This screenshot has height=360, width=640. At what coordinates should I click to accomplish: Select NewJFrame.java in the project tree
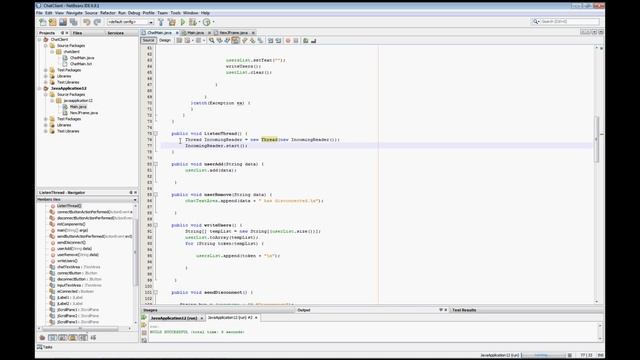pyautogui.click(x=83, y=113)
